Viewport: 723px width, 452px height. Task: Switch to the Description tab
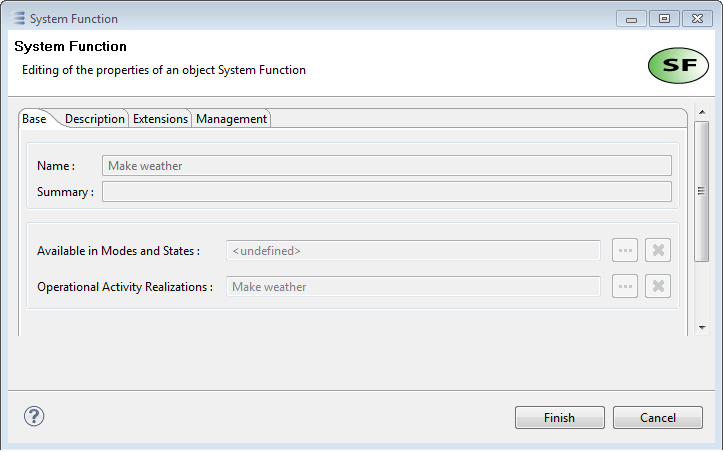tap(95, 119)
